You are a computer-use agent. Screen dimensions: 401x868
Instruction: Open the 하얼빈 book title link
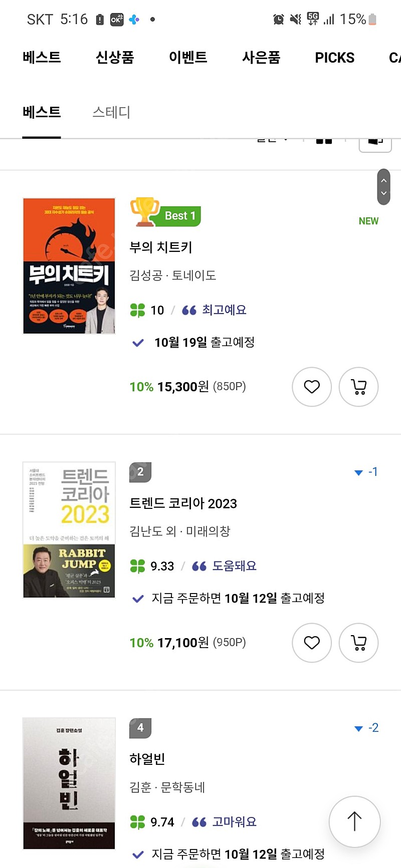point(147,759)
